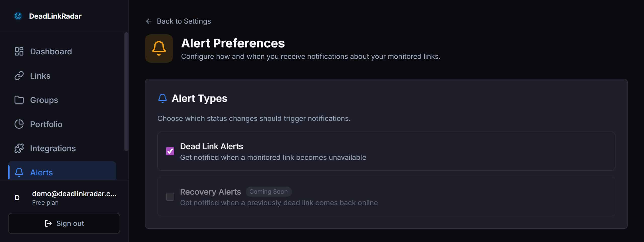Click the blue Alert Types bell icon
The image size is (644, 242).
point(163,98)
